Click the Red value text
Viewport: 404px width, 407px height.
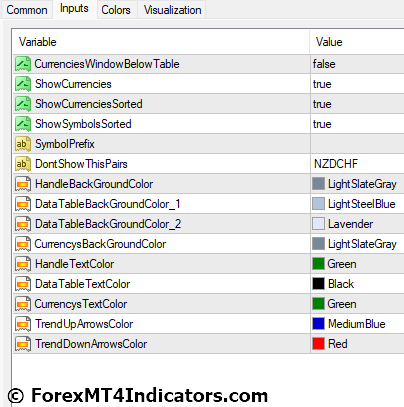[x=338, y=344]
